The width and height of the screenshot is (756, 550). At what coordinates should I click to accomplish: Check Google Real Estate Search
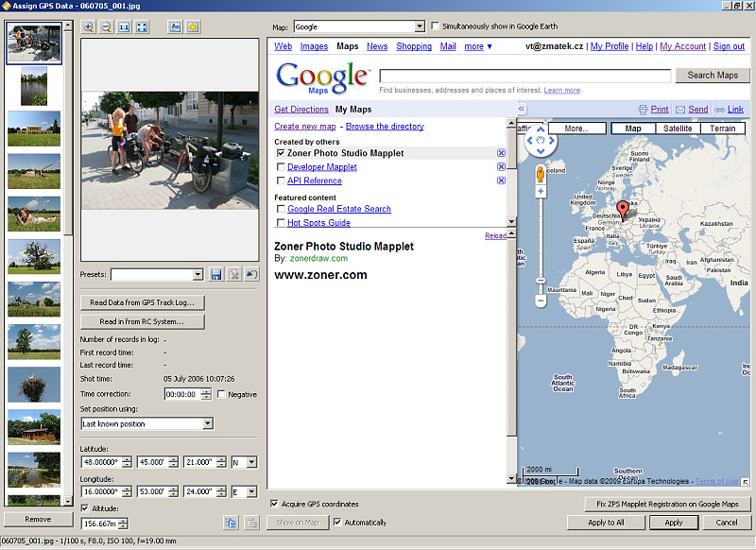(281, 209)
